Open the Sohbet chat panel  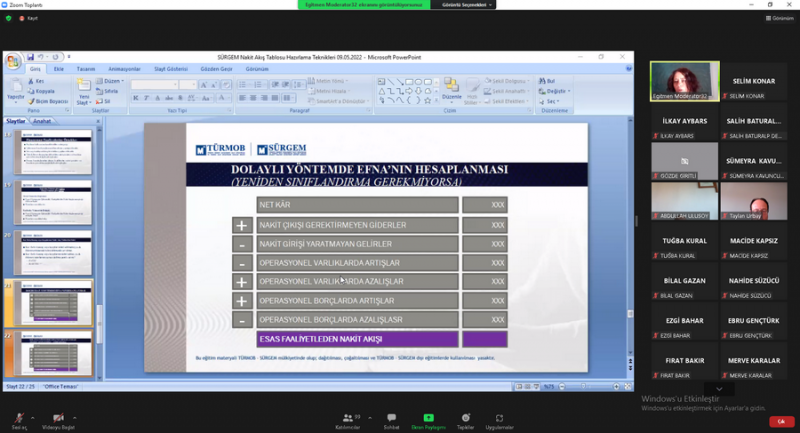391,418
